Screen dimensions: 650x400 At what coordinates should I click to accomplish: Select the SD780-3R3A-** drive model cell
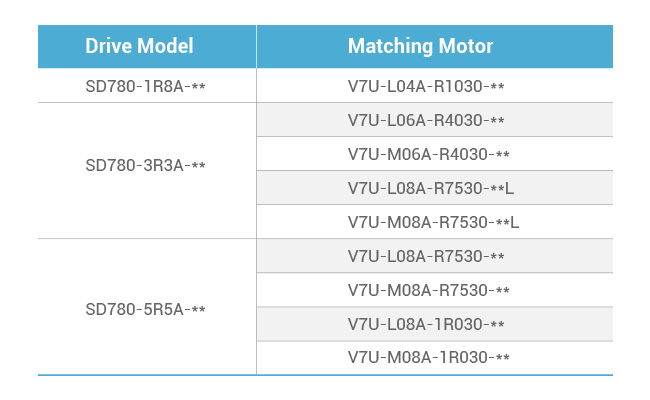pos(146,165)
